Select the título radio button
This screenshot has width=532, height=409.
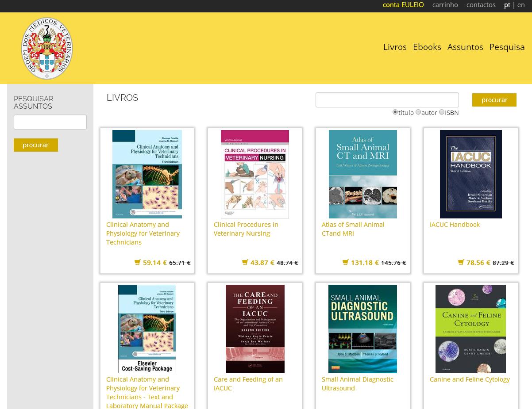point(395,112)
